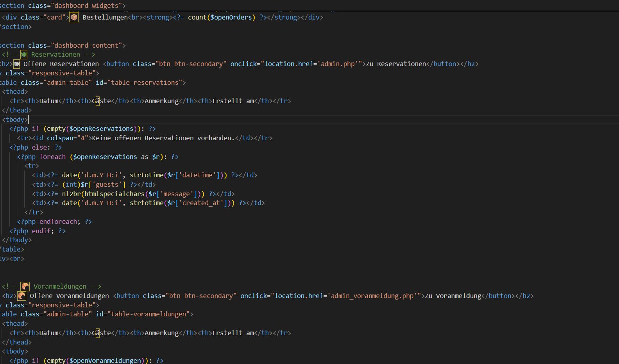This screenshot has height=364, width=619.
Task: Click the colspan="4" attribute
Action: [x=68, y=138]
